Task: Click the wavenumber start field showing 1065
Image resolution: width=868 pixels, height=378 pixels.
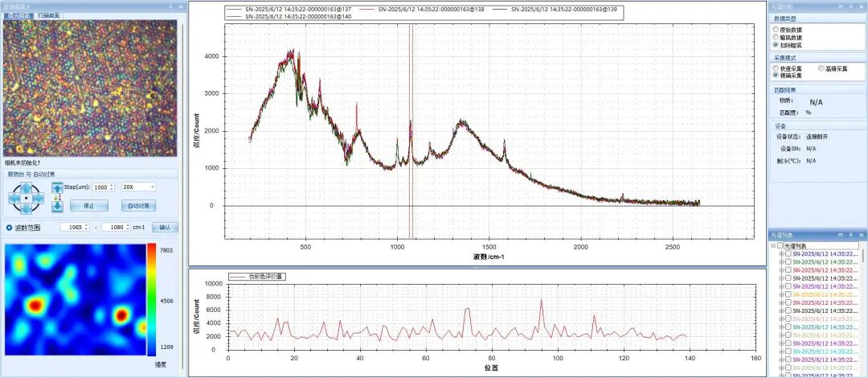Action: (x=73, y=228)
